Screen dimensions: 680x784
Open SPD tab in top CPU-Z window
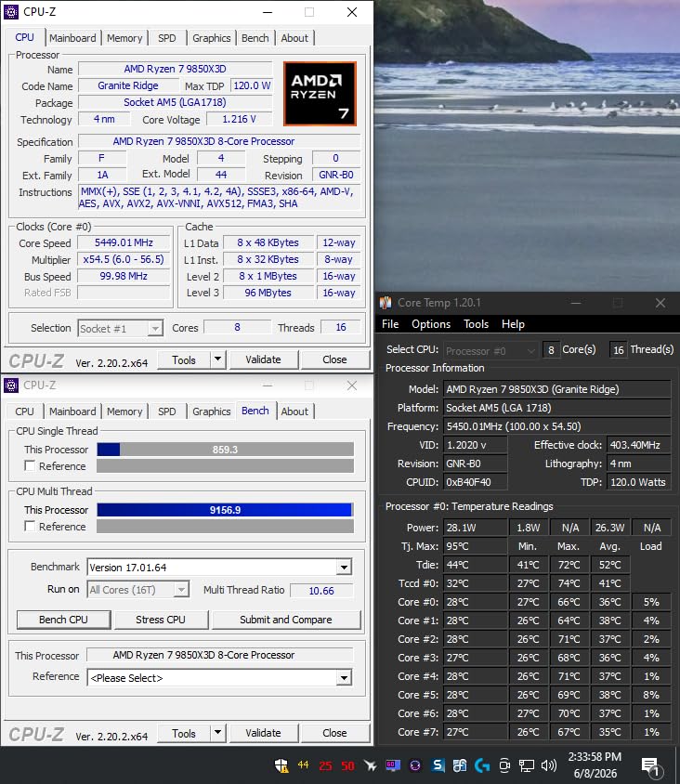click(167, 38)
